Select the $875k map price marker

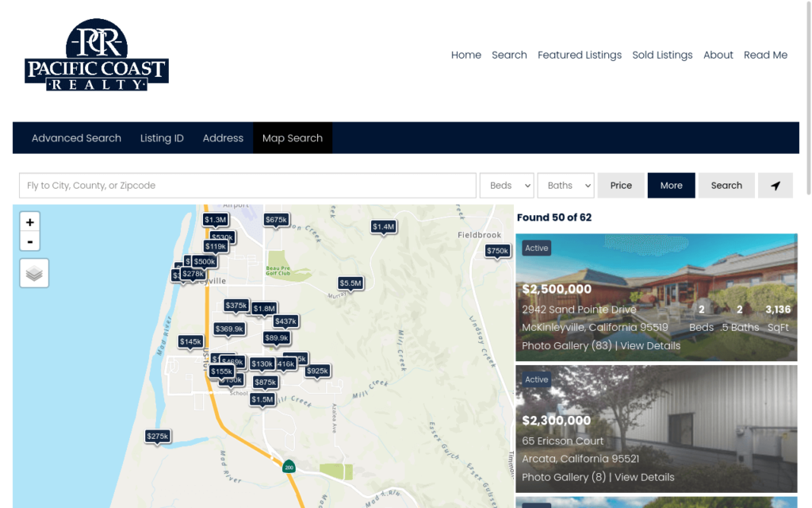pos(266,383)
